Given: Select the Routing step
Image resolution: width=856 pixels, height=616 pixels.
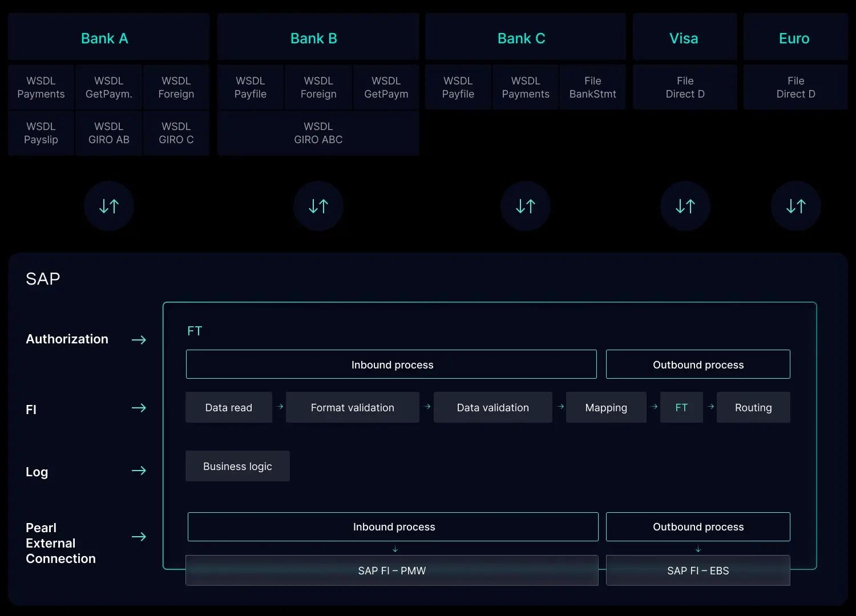Looking at the screenshot, I should point(753,407).
